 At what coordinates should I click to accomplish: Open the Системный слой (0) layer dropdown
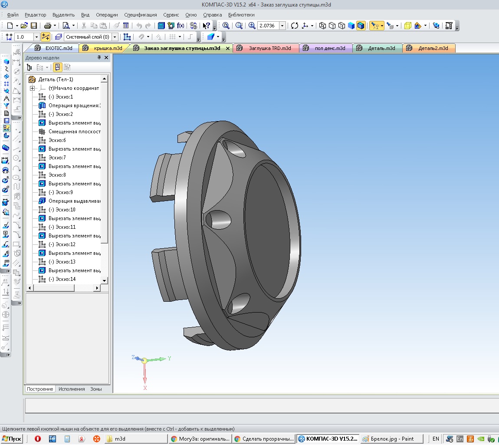point(115,37)
